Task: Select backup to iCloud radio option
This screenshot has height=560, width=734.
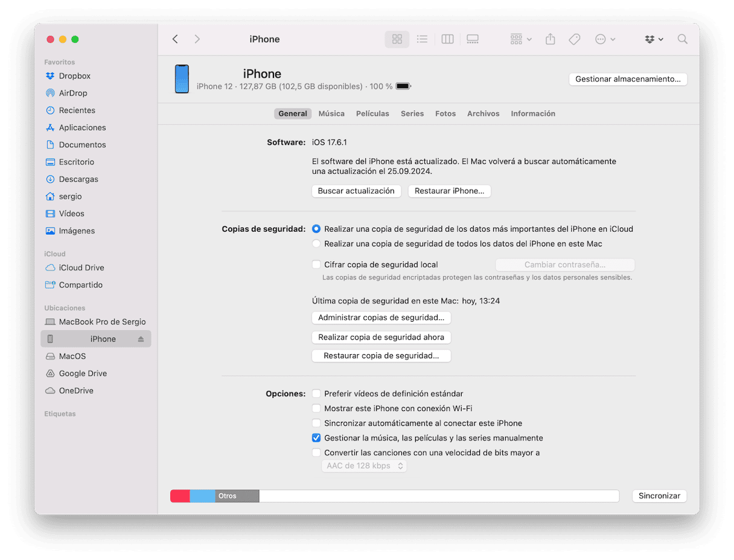Action: point(316,229)
